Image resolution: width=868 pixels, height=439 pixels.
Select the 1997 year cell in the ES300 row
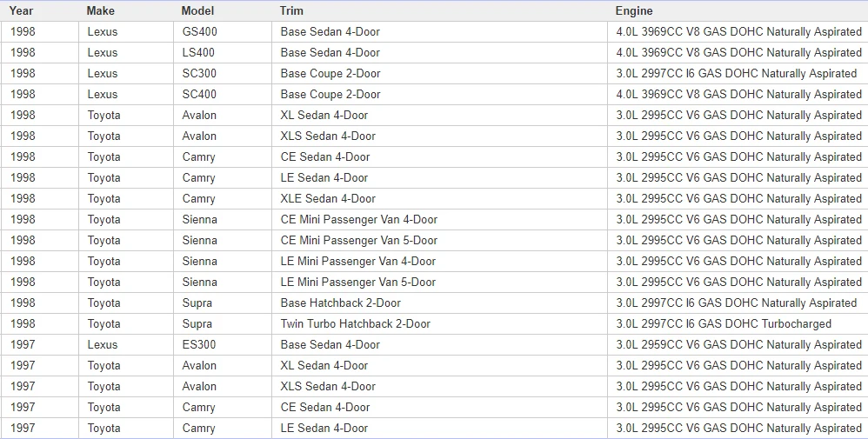pyautogui.click(x=39, y=345)
